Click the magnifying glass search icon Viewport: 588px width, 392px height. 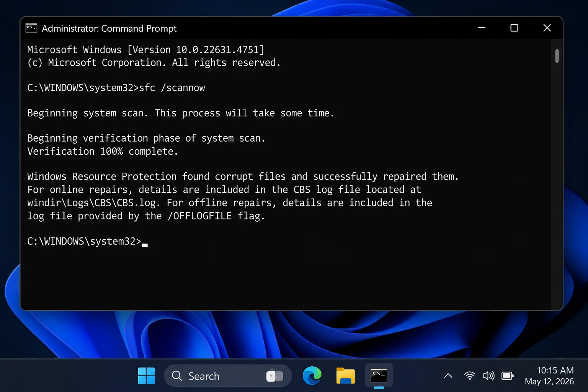click(x=177, y=376)
